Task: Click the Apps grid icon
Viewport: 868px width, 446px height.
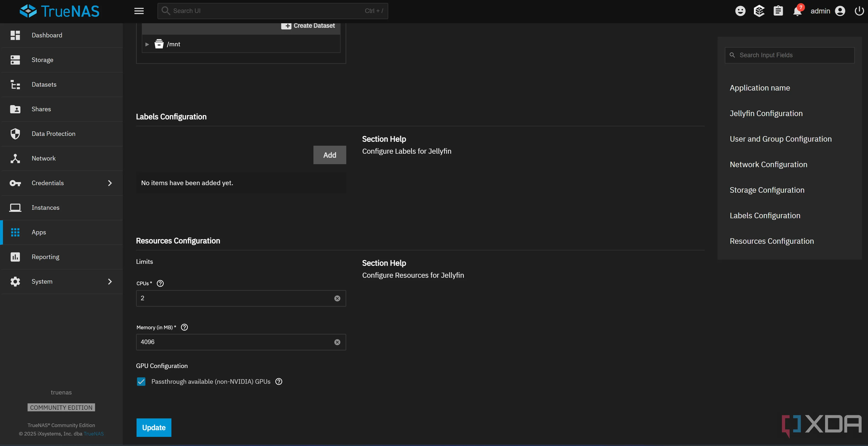Action: (x=15, y=232)
